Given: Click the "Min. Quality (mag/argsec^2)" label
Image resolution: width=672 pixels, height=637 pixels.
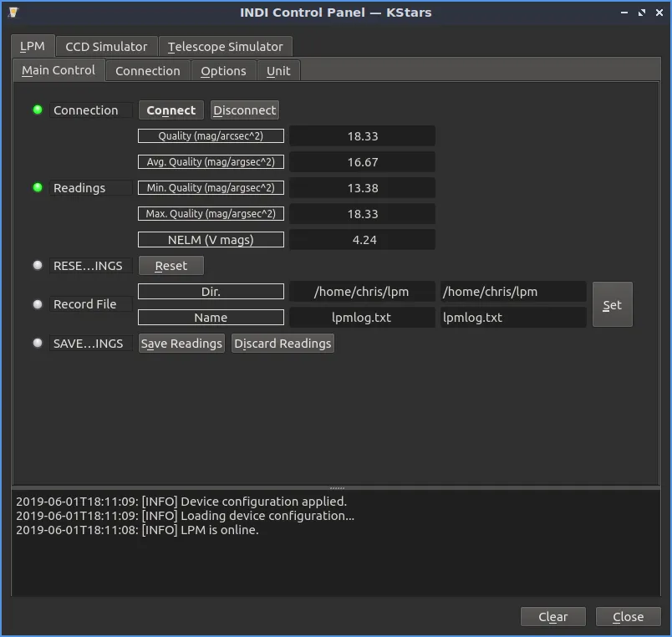Looking at the screenshot, I should pyautogui.click(x=211, y=188).
